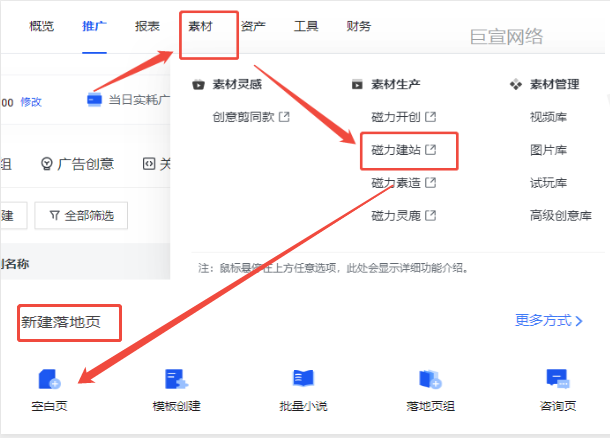Click external-link icon next to 磁力开创
Viewport: 610px width, 438px height.
(x=431, y=117)
